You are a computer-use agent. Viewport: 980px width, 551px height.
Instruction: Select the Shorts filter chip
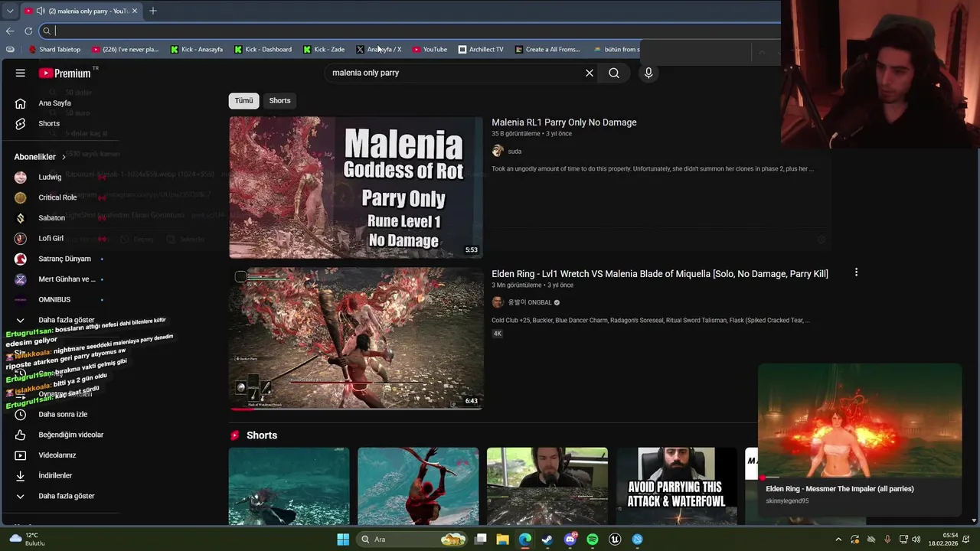coord(279,100)
